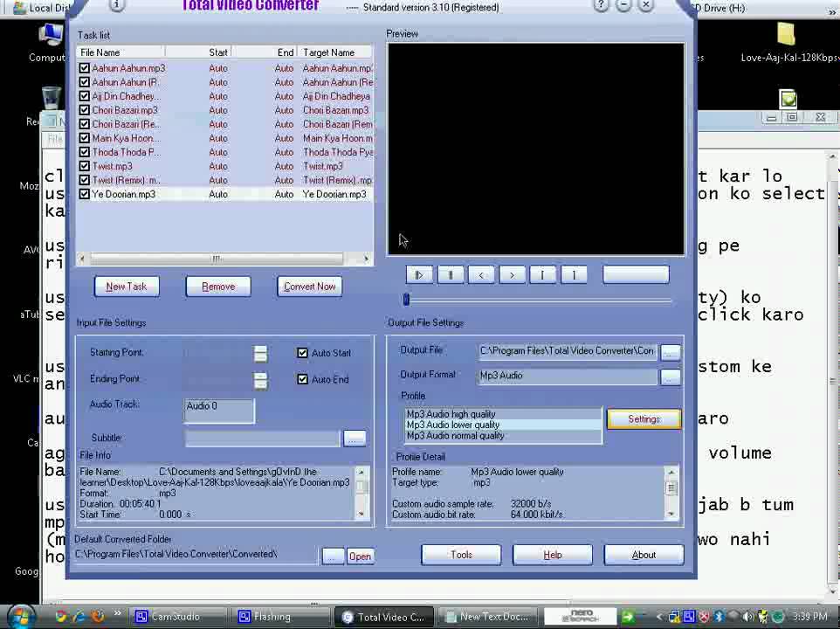Click the Output File path field

567,351
